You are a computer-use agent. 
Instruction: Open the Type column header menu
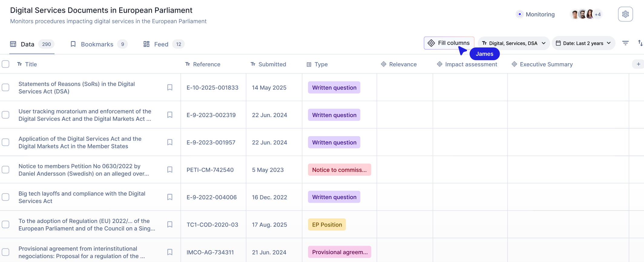point(321,64)
